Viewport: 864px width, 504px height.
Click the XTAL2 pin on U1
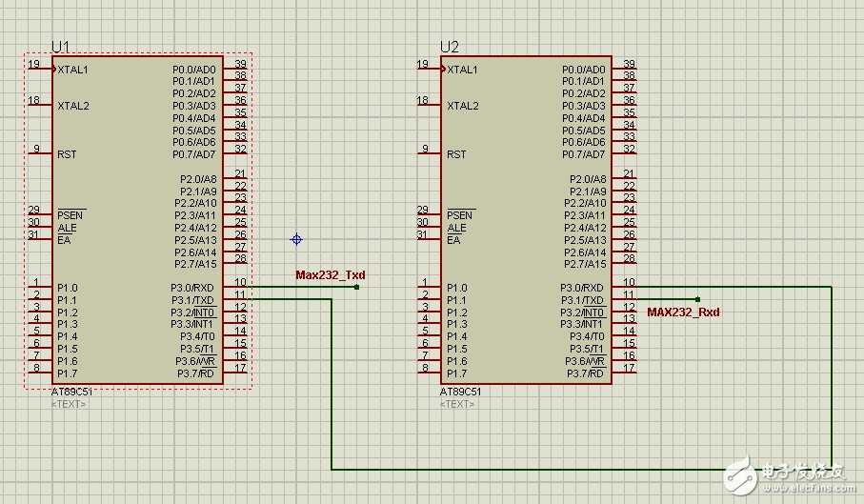[73, 106]
